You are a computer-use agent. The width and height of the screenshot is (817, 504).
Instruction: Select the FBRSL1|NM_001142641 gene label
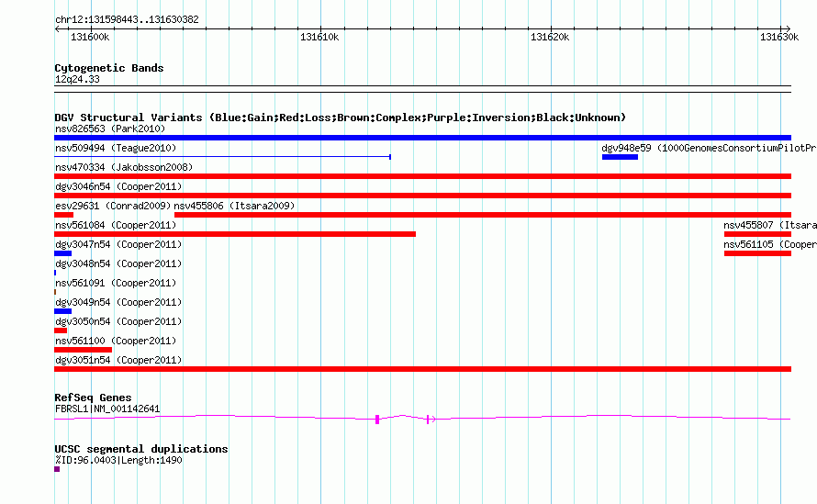(107, 409)
